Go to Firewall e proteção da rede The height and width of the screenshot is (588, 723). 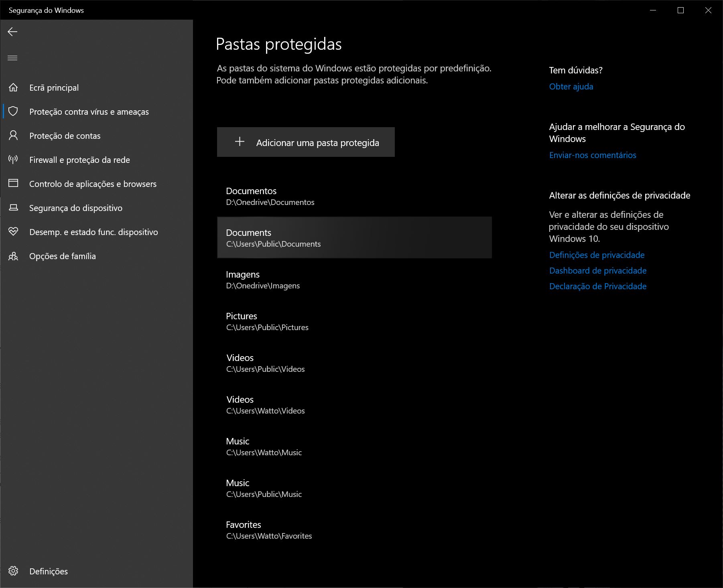point(79,160)
